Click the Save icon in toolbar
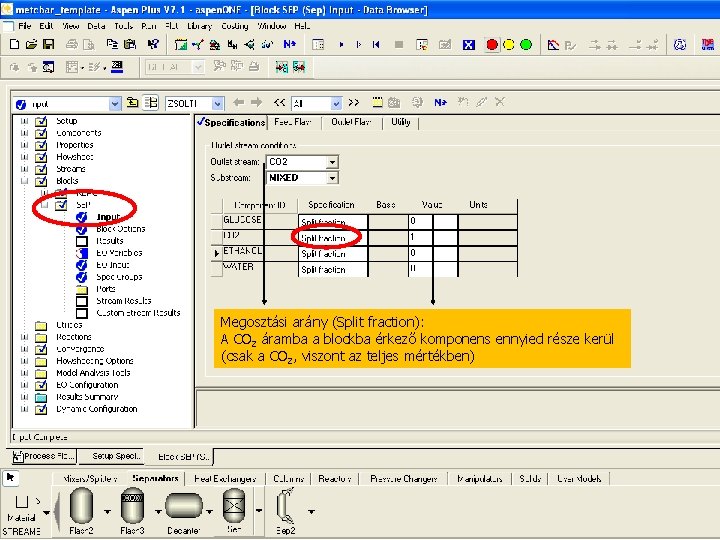This screenshot has width=720, height=540. pyautogui.click(x=47, y=44)
